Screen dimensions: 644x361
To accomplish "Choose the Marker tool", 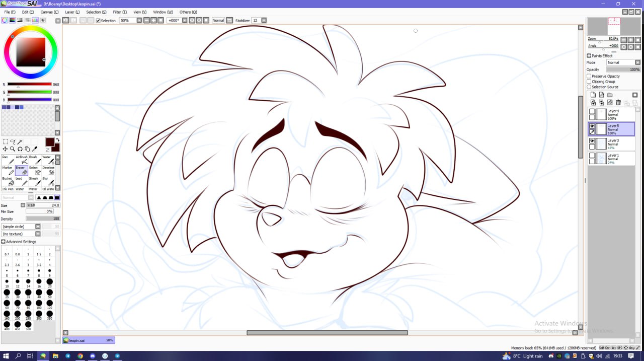I will (x=8, y=171).
